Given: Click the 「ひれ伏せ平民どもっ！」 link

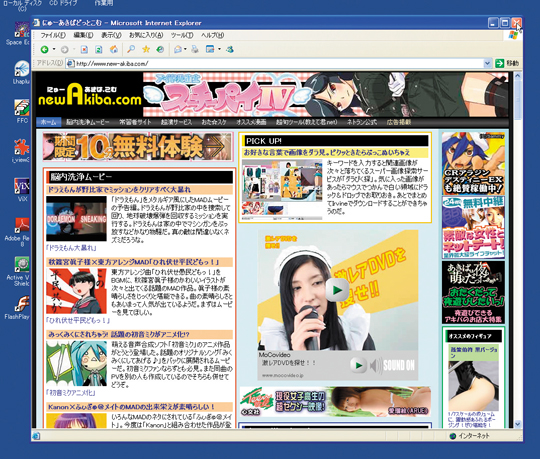Looking at the screenshot, I should (x=78, y=321).
